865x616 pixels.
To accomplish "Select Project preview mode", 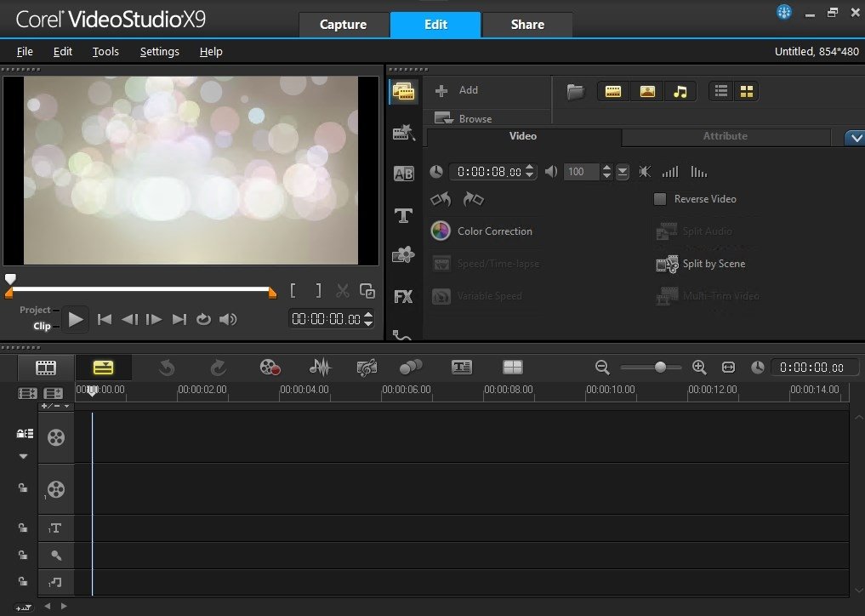I will (35, 311).
